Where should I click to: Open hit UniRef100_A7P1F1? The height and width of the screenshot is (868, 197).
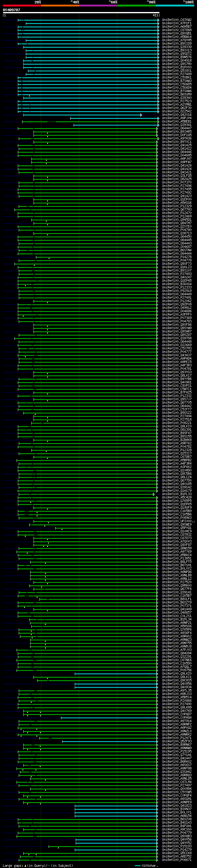(177, 23)
